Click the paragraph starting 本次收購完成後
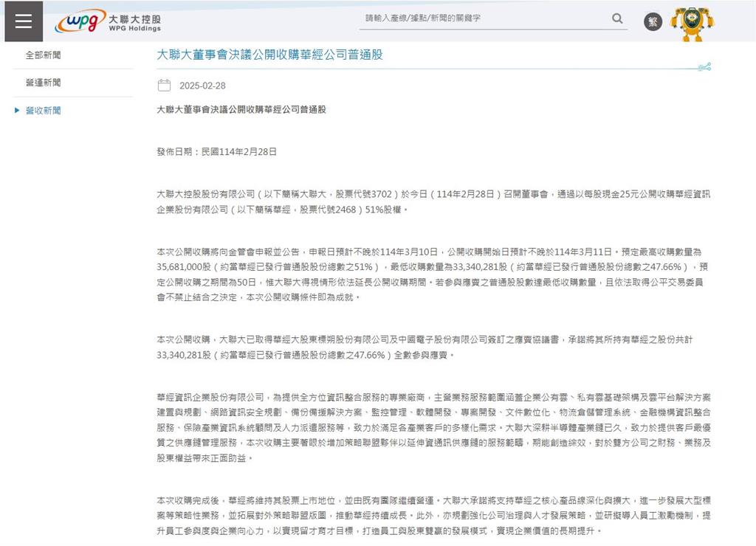The image size is (756, 546). [433, 516]
